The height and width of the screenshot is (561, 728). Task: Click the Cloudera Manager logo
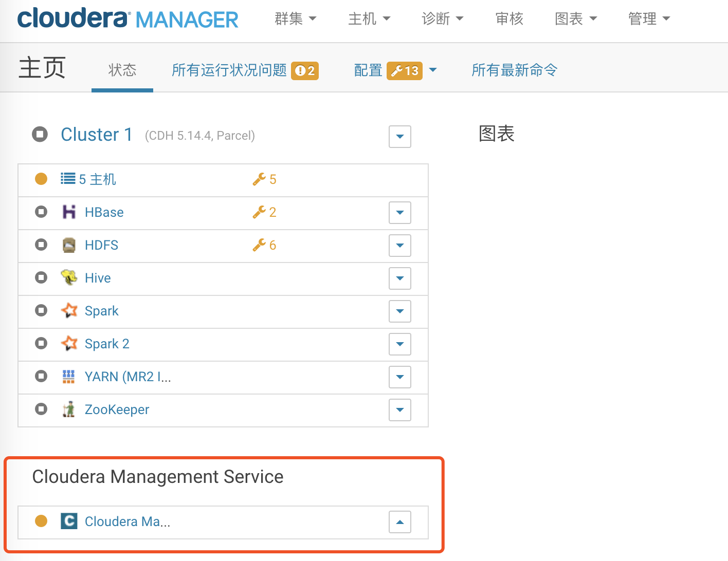click(128, 18)
